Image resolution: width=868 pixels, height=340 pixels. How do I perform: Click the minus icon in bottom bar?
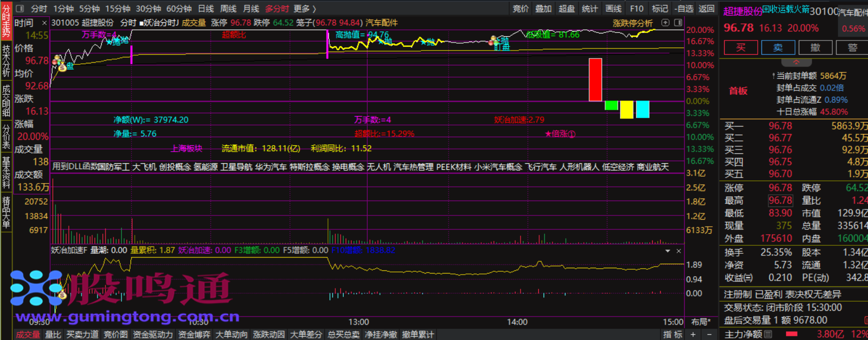click(709, 334)
